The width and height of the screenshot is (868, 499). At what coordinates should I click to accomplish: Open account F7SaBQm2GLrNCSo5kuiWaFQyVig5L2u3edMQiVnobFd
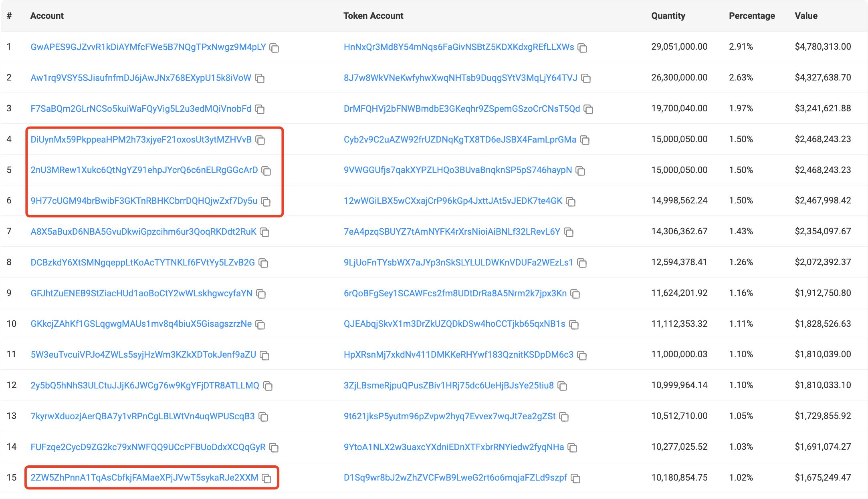point(141,109)
